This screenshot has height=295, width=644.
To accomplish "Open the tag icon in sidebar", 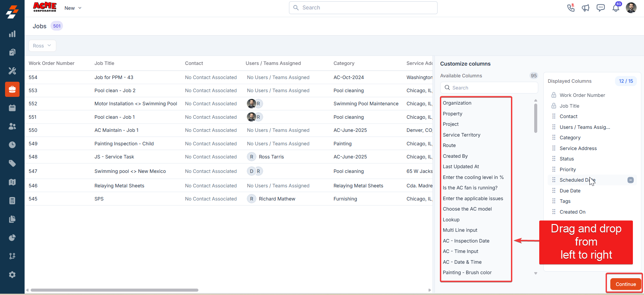I will point(12,163).
